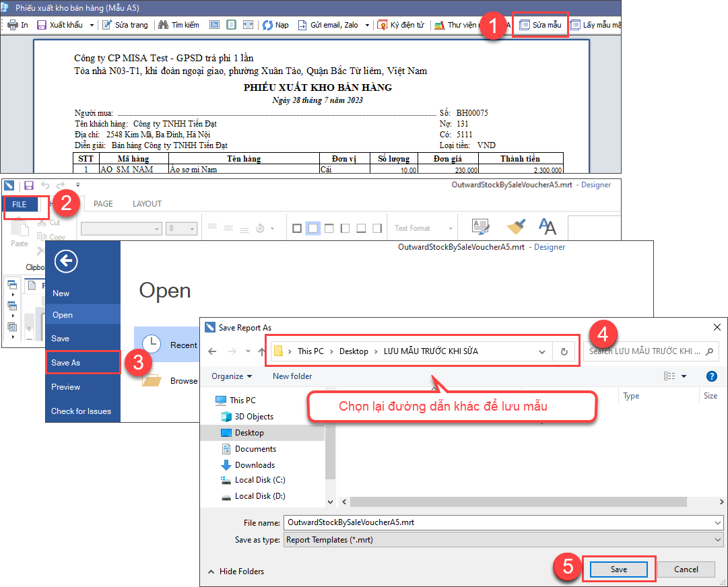Screen dimensions: 728x587
Task: Click the Sửa mẫu template edit button
Action: coord(540,25)
